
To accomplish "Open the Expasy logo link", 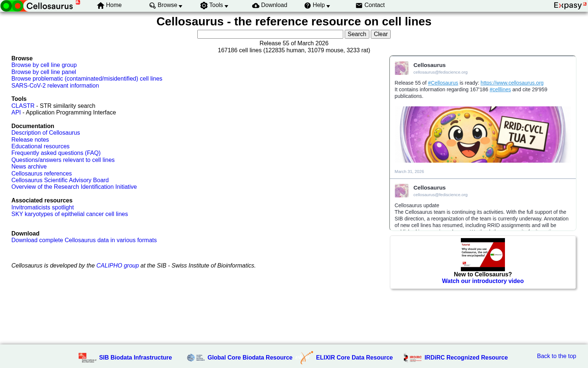I will click(570, 5).
